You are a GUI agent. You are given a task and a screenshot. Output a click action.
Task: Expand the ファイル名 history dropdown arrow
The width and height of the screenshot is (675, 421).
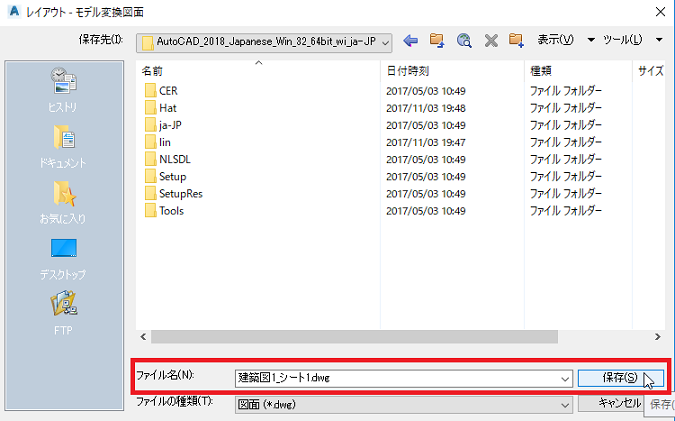click(x=565, y=379)
